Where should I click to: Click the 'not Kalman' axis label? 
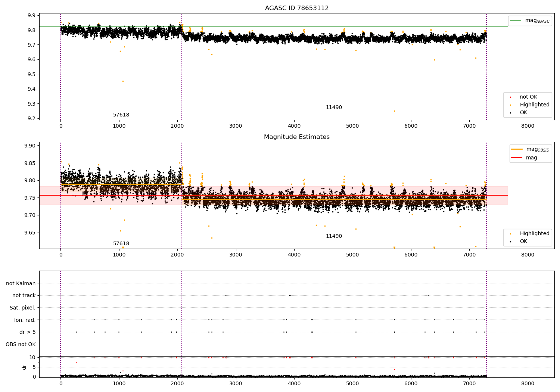point(21,284)
